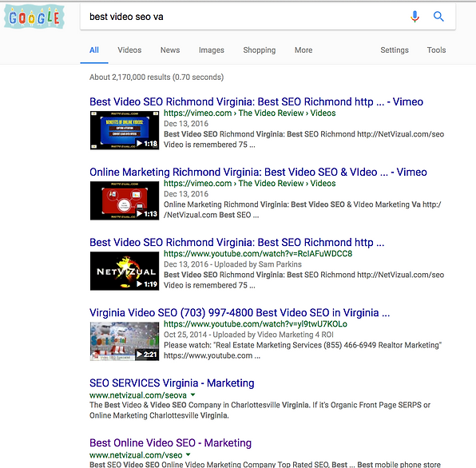
Task: Expand the More search menu
Action: tap(303, 50)
